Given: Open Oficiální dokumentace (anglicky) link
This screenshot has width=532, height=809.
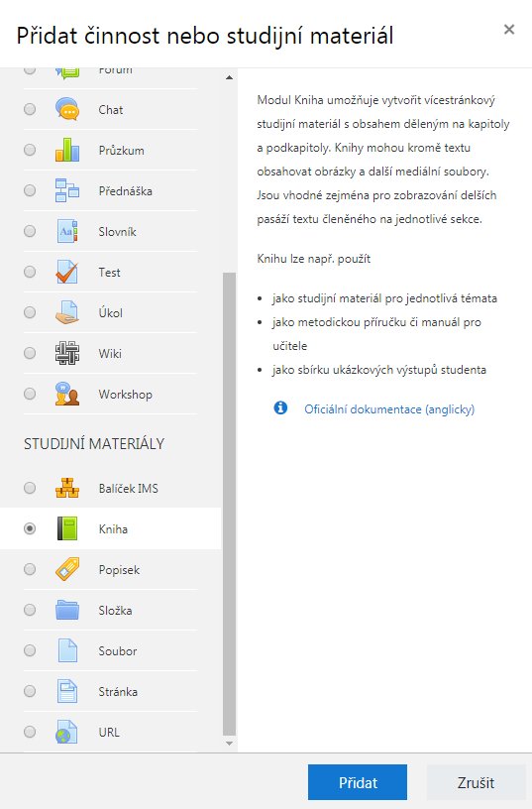Looking at the screenshot, I should point(389,409).
